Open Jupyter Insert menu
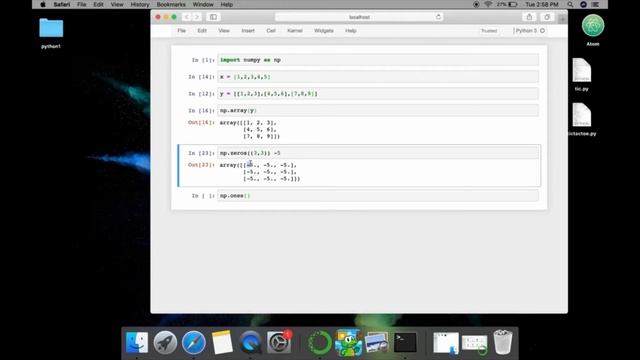The height and width of the screenshot is (360, 640). click(x=248, y=31)
